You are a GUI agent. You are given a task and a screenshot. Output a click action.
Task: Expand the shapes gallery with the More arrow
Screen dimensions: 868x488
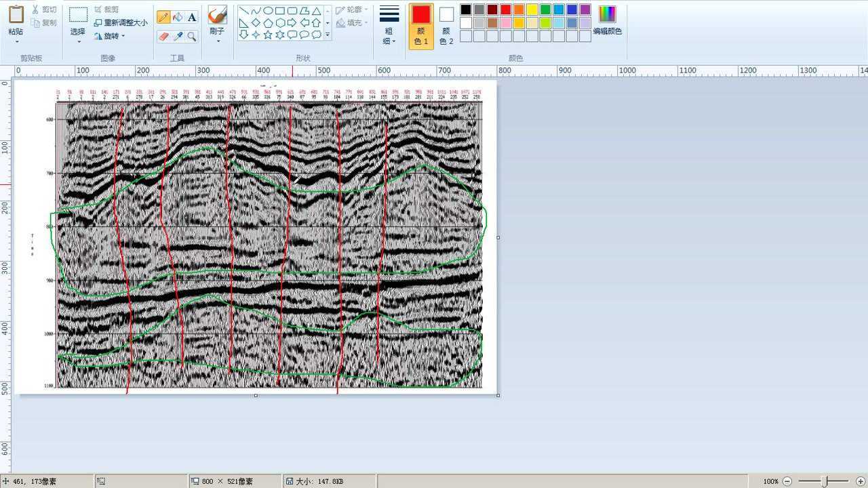(328, 35)
